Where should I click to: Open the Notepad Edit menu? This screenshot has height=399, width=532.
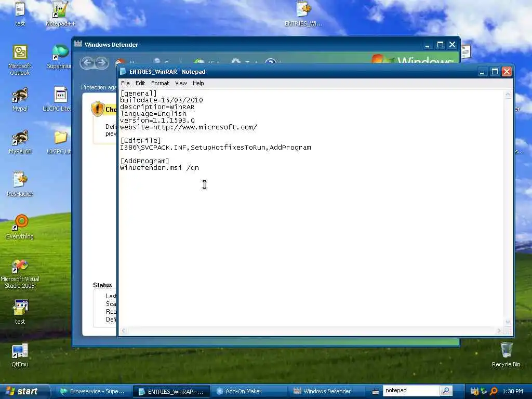(140, 83)
